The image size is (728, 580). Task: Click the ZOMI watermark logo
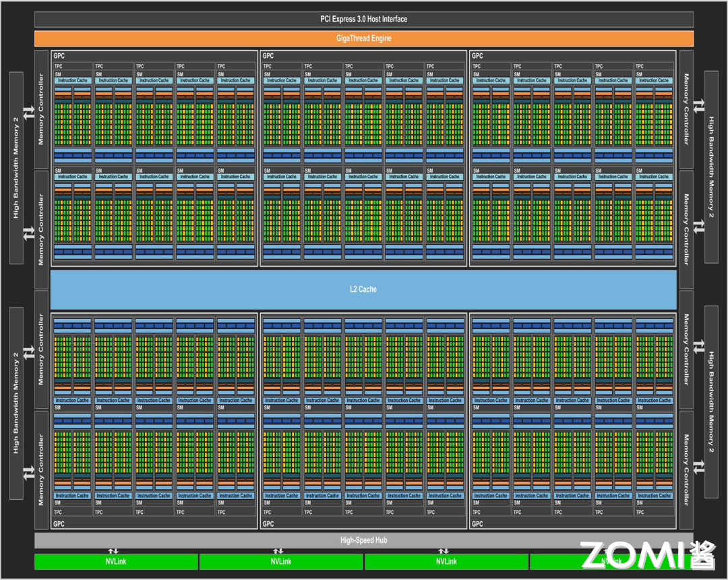[639, 555]
